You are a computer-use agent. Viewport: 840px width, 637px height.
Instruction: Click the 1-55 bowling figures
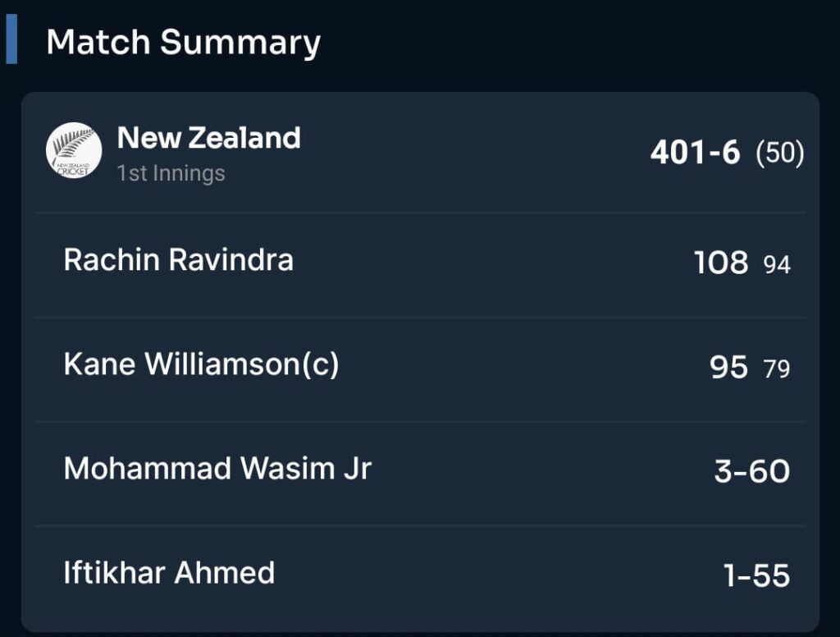click(756, 575)
